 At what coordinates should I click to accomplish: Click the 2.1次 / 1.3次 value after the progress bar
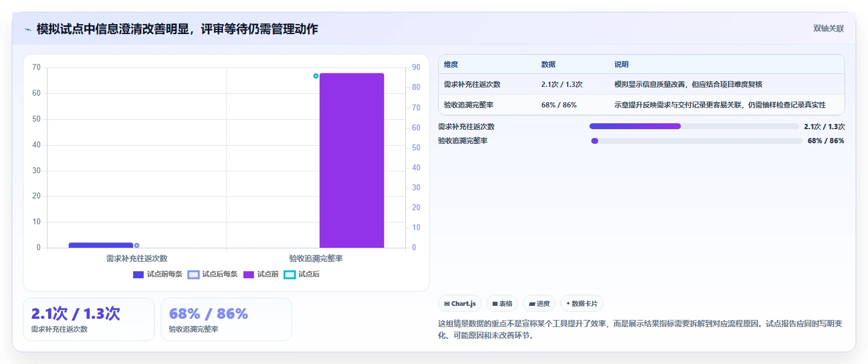[x=824, y=126]
